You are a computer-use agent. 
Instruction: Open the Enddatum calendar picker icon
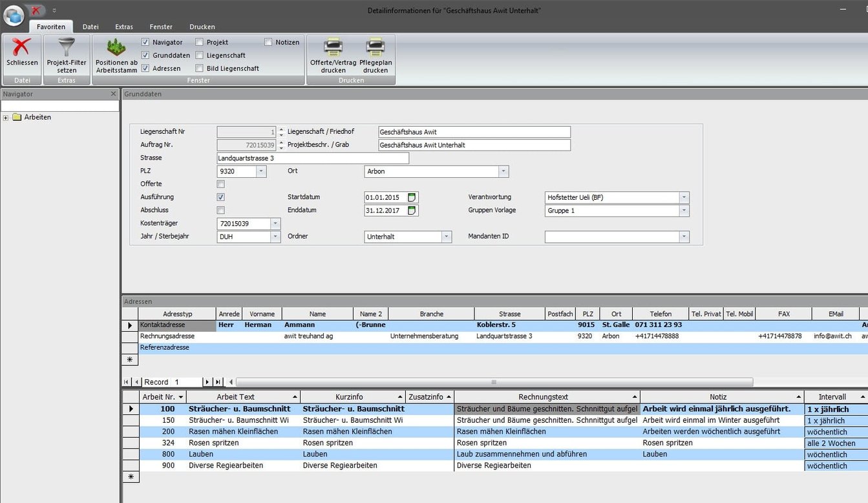point(412,210)
